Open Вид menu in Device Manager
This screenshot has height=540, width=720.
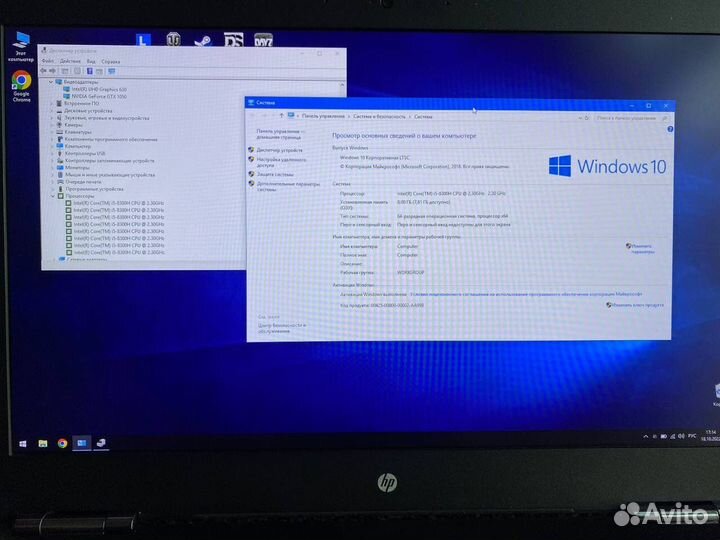tap(91, 61)
